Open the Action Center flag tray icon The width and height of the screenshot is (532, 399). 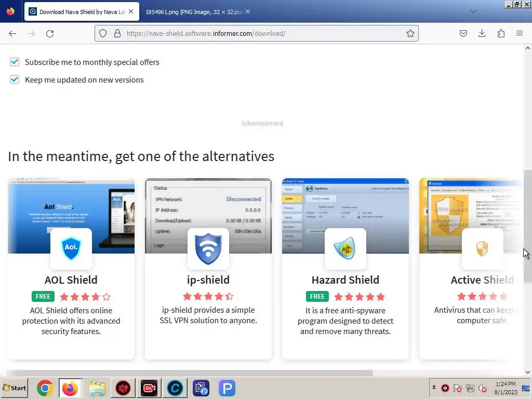click(x=457, y=388)
